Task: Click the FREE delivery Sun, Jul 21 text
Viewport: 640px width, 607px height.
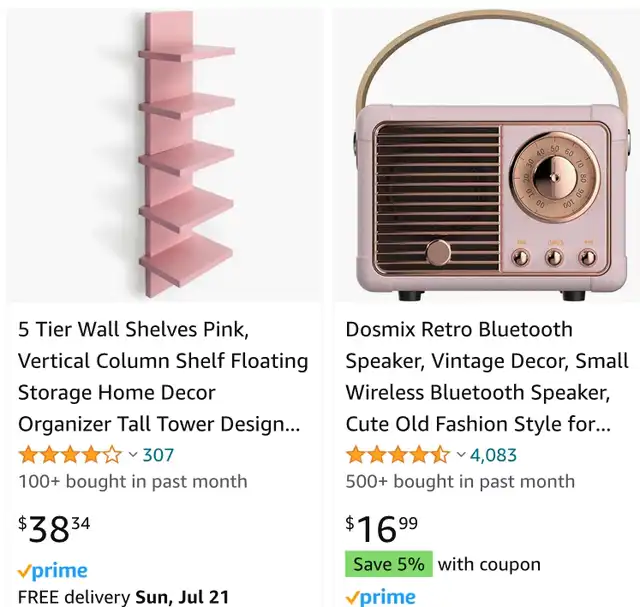Action: point(123,597)
